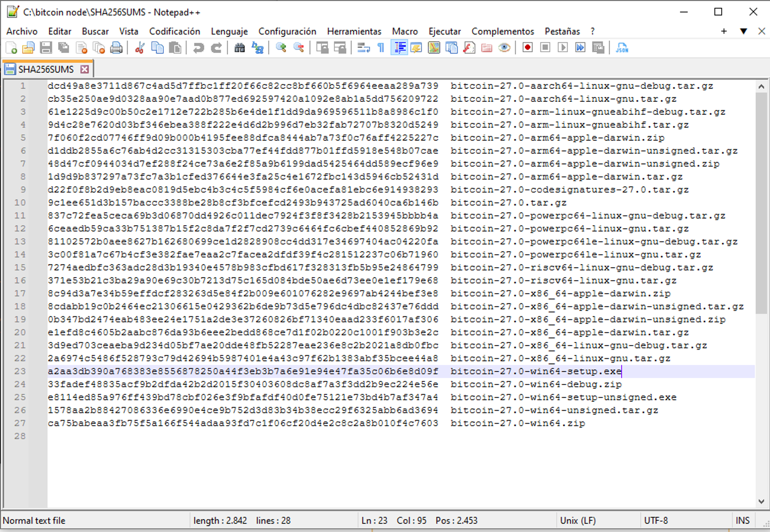Copy selection to clipboard
Image resolution: width=770 pixels, height=532 pixels.
tap(157, 48)
